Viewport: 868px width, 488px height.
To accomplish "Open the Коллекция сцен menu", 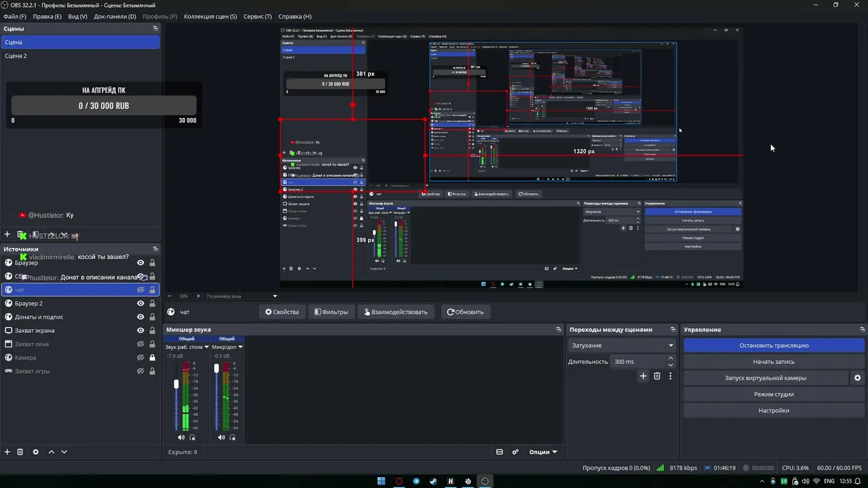I will tap(210, 16).
